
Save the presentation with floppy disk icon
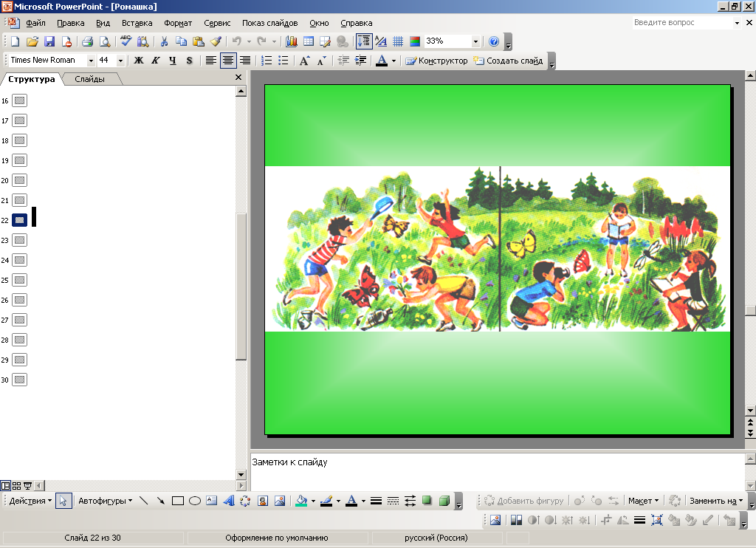coord(49,41)
